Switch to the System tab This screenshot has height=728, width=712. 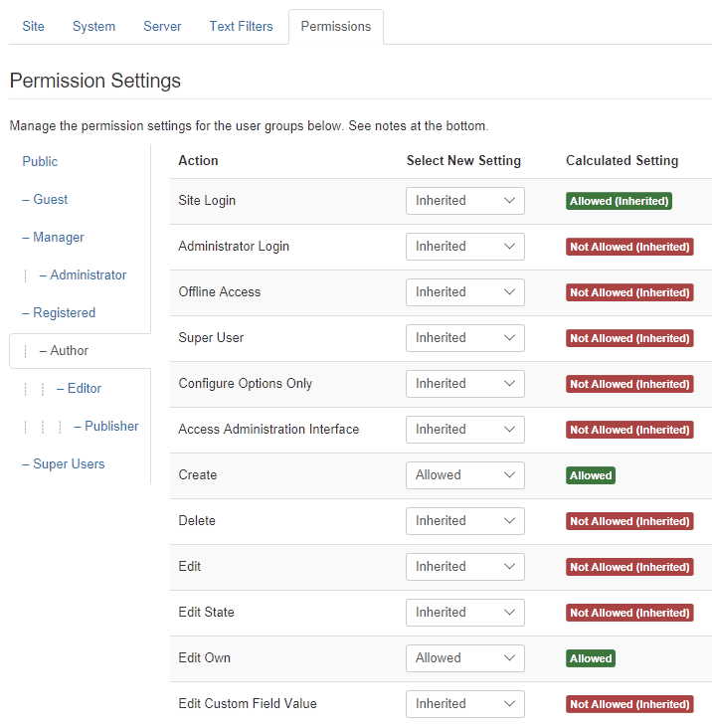point(93,27)
